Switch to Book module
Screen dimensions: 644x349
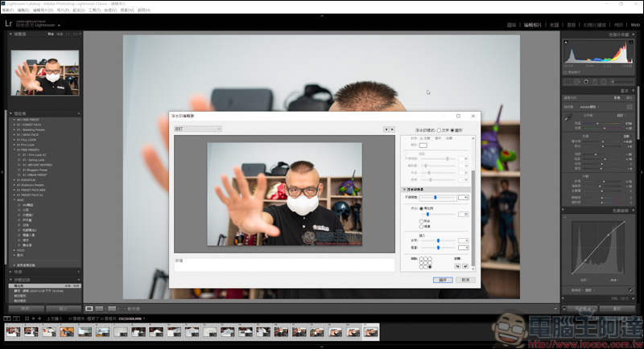tap(572, 25)
